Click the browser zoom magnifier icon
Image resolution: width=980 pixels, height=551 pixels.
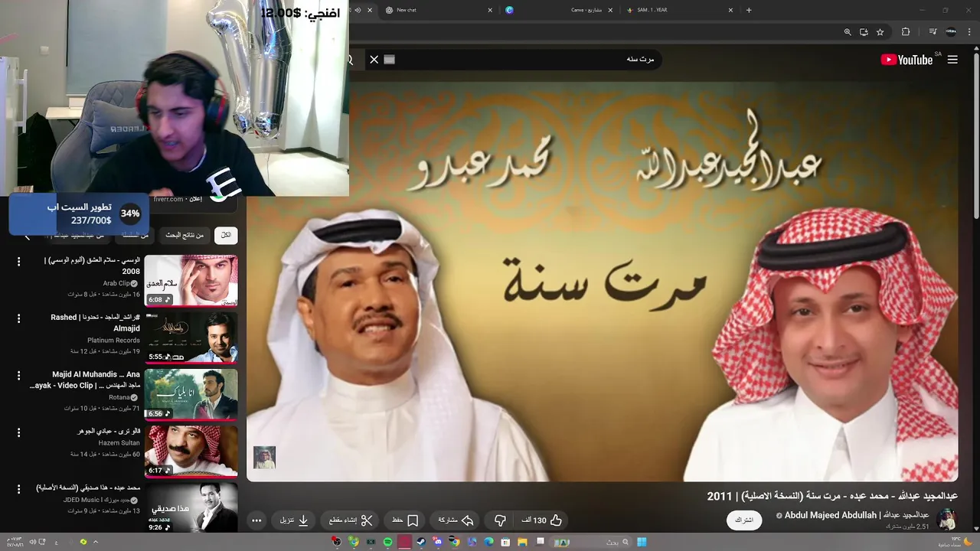[x=848, y=32]
